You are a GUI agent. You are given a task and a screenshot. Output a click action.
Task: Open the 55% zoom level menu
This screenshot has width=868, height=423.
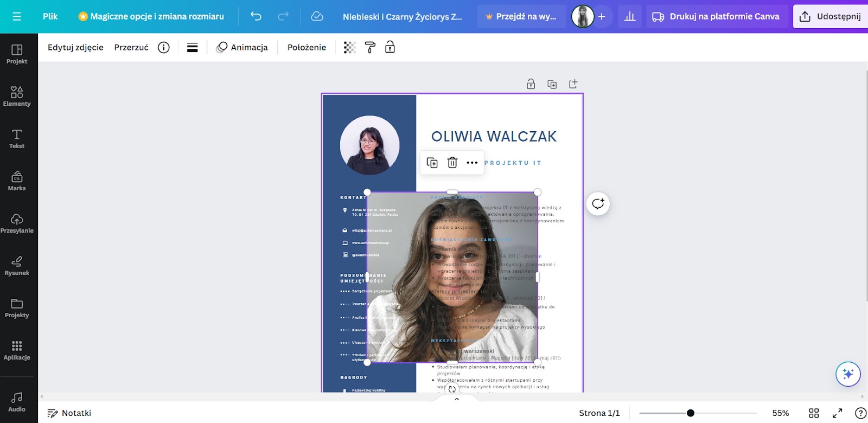click(x=781, y=413)
